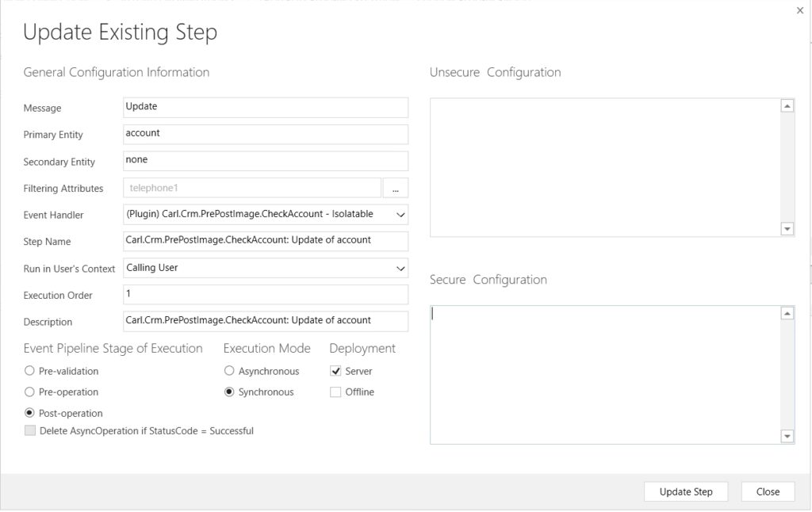
Task: Select the Post-operation radio button
Action: 30,413
